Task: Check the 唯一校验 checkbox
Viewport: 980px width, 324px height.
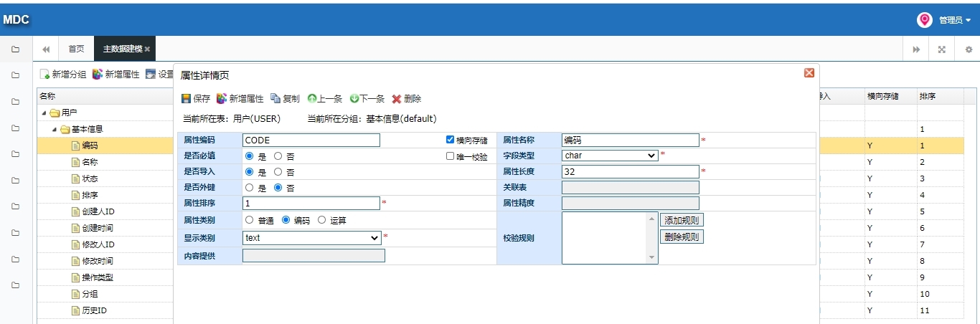Action: (x=451, y=156)
